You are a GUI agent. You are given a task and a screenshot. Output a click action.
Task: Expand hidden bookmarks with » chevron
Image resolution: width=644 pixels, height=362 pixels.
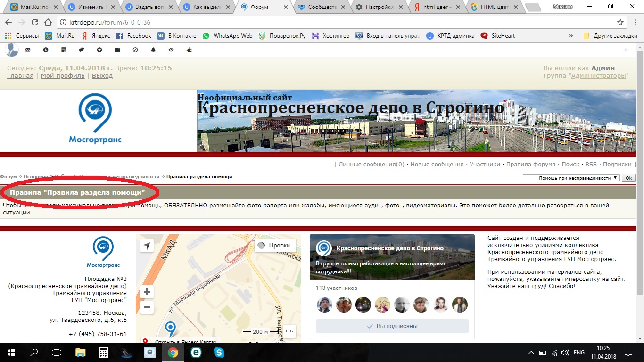click(571, 36)
